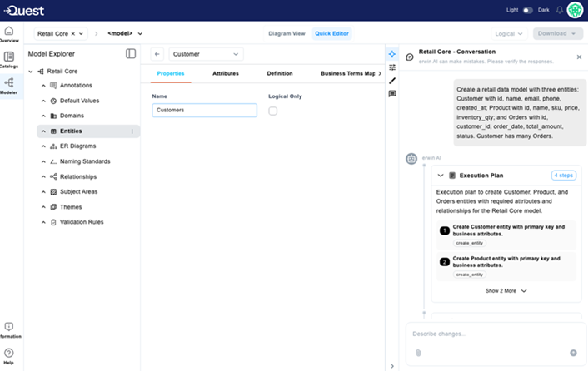
Task: Collapse the Retail Core tree root
Action: pyautogui.click(x=31, y=72)
